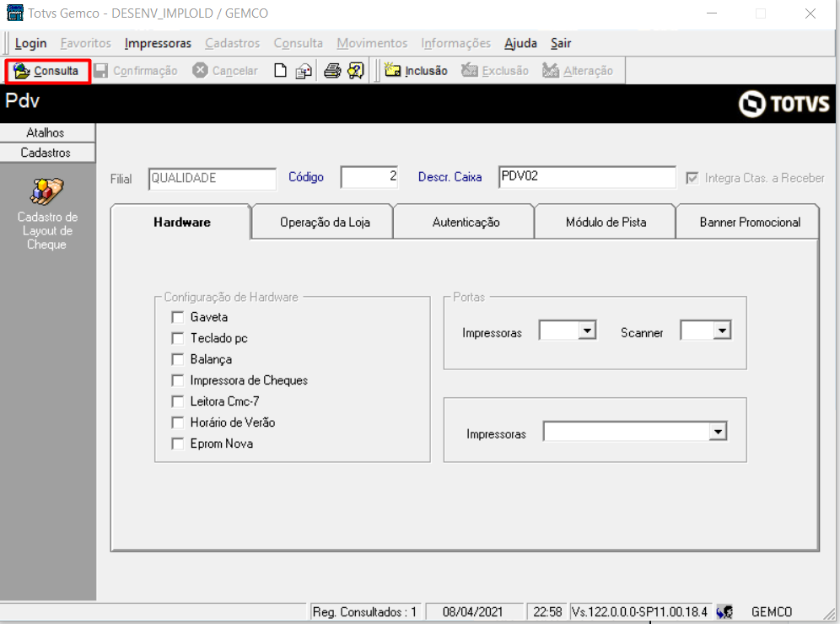Expand the lower Impressoras combo box

(718, 431)
